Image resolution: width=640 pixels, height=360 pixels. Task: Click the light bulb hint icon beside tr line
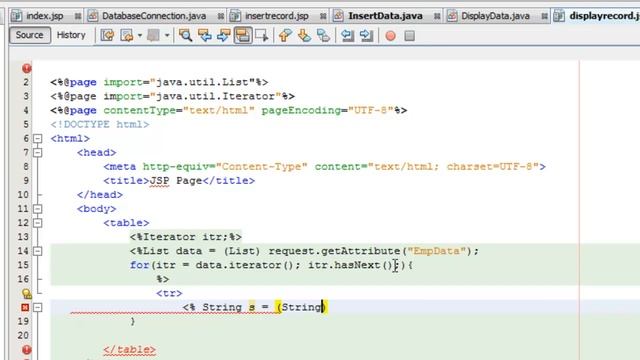point(27,293)
